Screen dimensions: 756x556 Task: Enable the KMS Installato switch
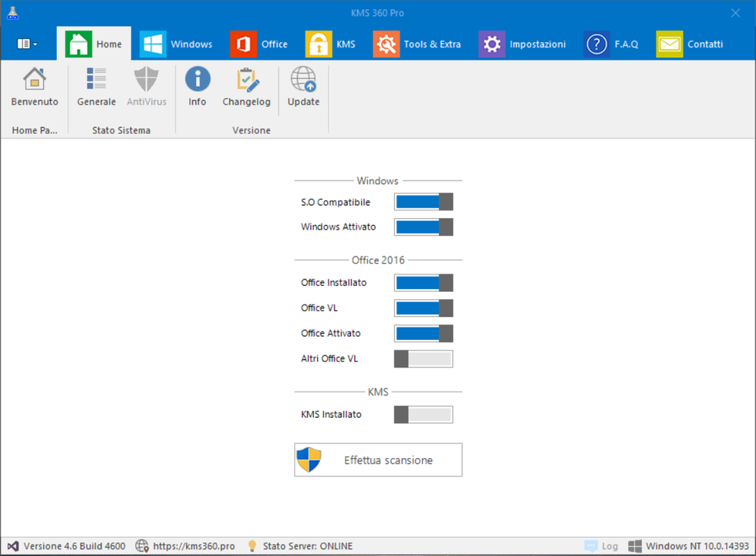point(424,414)
